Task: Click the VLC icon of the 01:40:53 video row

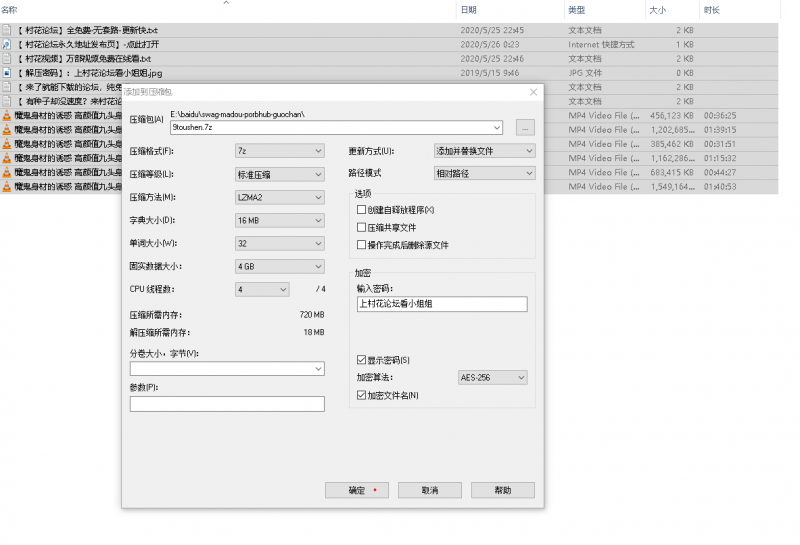Action: (x=6, y=187)
